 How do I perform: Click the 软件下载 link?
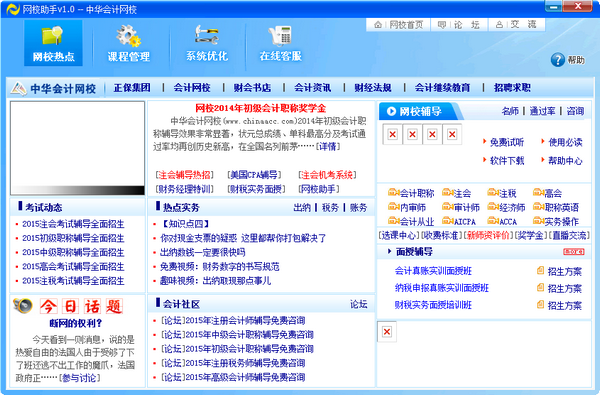pos(507,160)
